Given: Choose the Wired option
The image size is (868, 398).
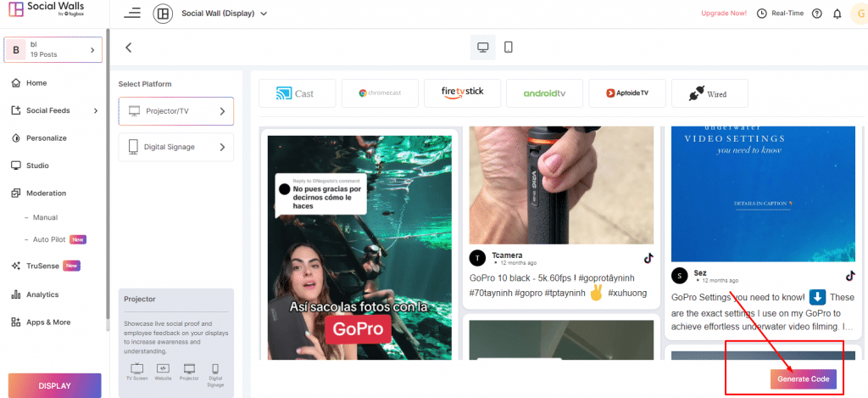Looking at the screenshot, I should (709, 93).
